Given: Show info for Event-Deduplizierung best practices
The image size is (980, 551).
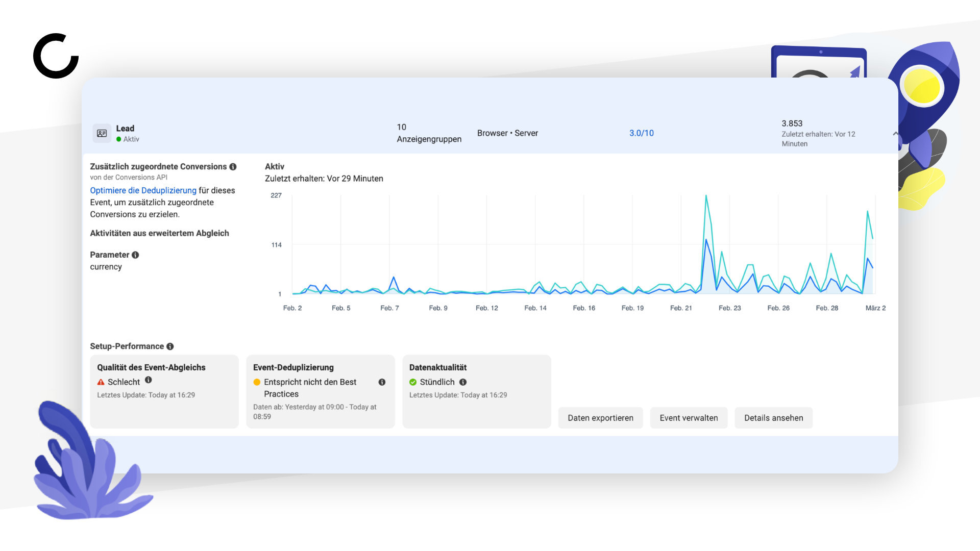Looking at the screenshot, I should click(x=382, y=382).
